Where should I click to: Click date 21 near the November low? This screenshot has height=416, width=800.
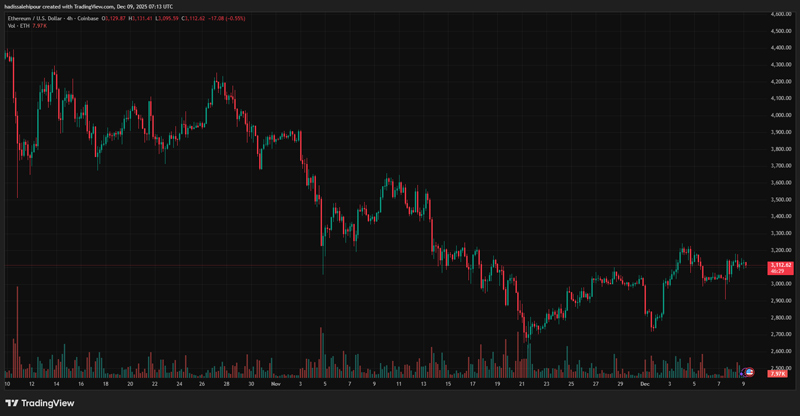[522, 384]
